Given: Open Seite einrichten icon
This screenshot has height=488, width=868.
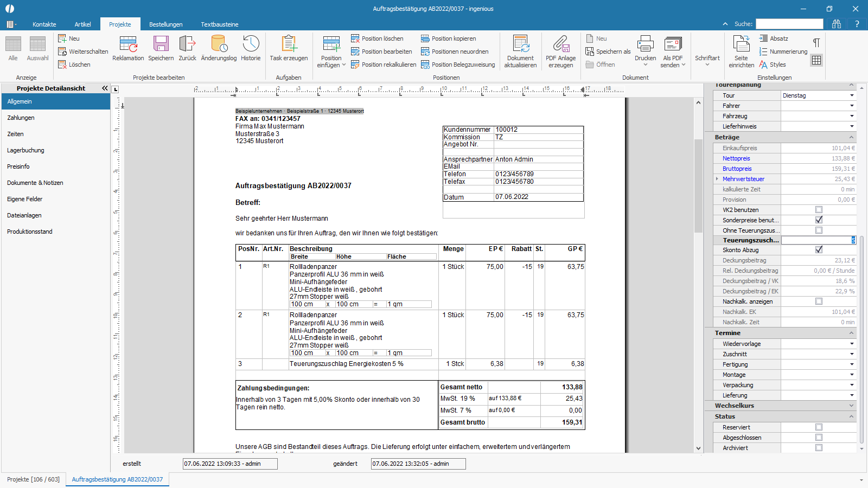Looking at the screenshot, I should tap(741, 44).
